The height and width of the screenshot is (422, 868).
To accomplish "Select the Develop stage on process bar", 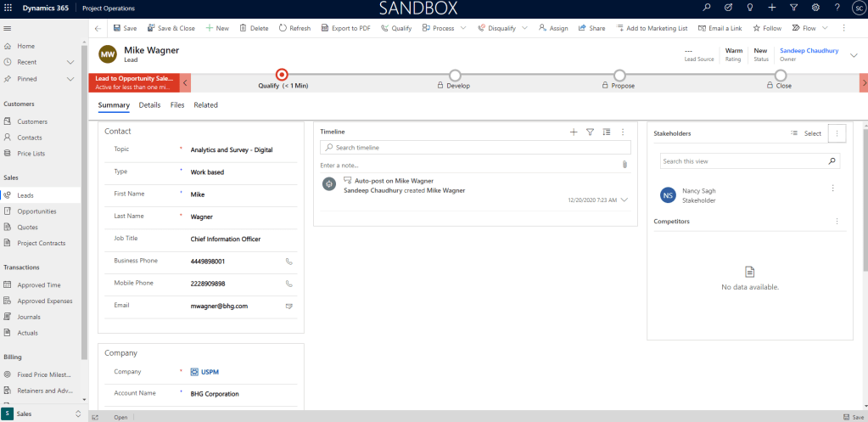I will [x=455, y=76].
